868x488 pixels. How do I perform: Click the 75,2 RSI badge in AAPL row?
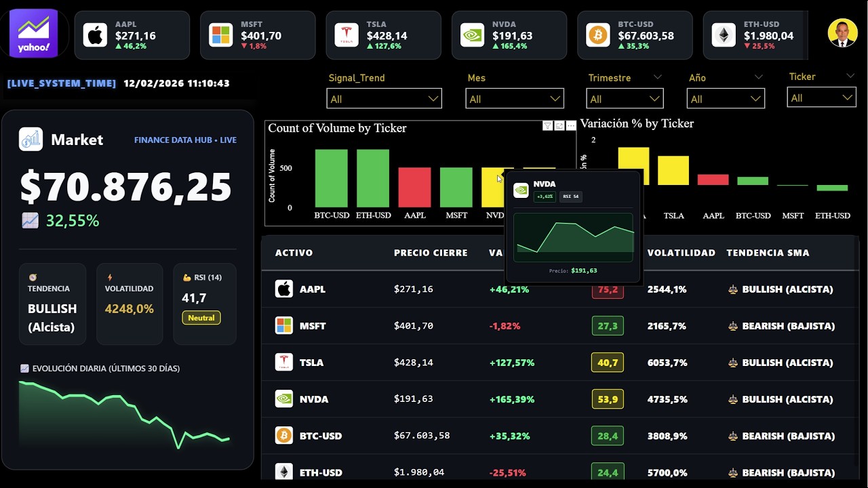coord(608,289)
